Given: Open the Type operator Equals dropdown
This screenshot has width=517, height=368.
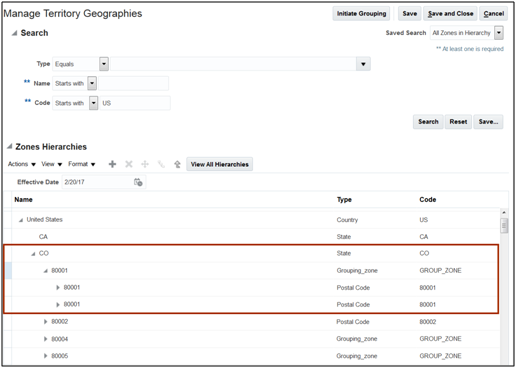Looking at the screenshot, I should click(104, 64).
